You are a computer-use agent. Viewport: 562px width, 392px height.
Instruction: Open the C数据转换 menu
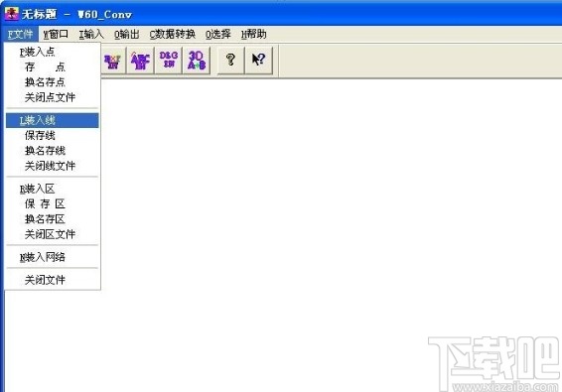[173, 35]
